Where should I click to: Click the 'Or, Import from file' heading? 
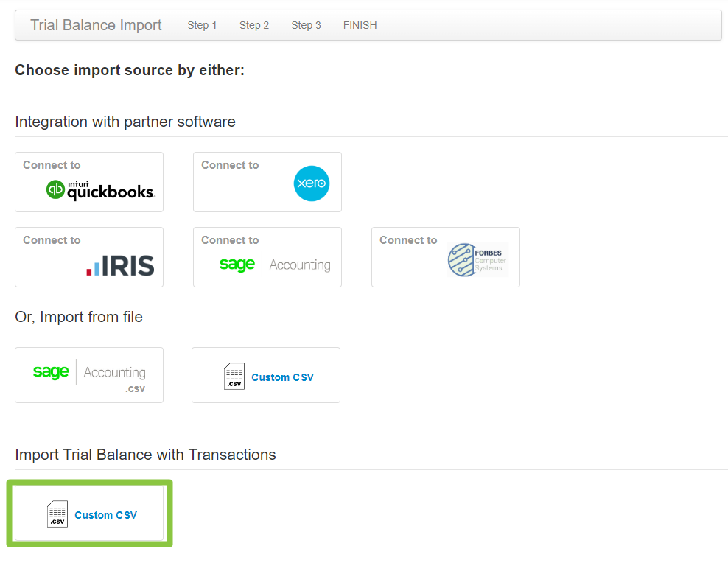point(78,317)
